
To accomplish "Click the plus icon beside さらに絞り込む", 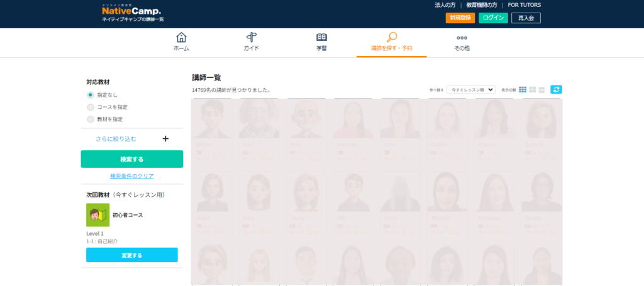I will tap(165, 139).
